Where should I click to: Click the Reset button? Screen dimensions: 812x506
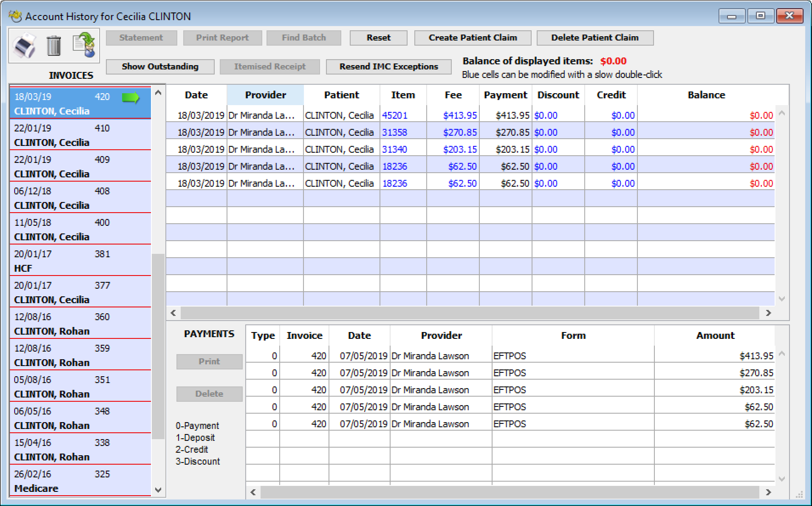pos(378,38)
